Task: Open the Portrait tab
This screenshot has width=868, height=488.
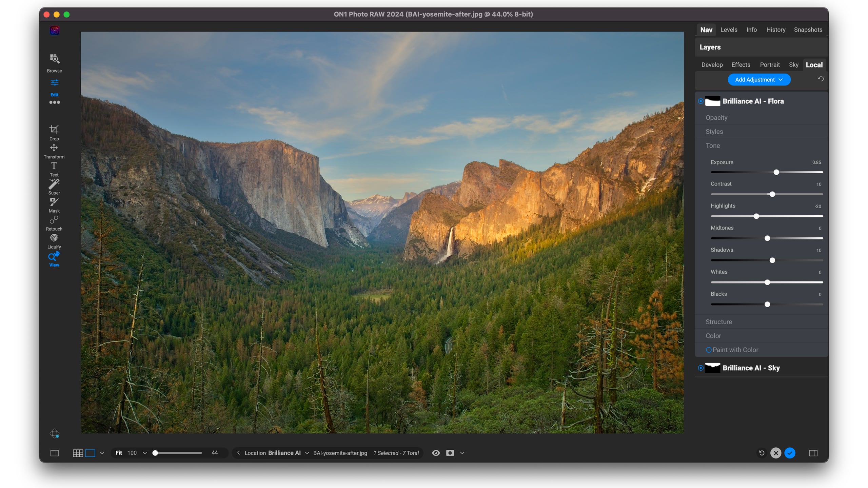Action: click(770, 65)
